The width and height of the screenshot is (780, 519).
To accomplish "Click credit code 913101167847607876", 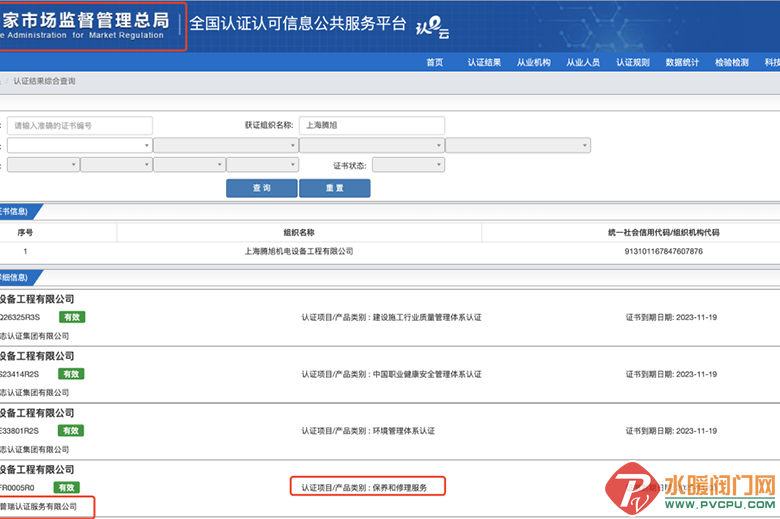I will 664,251.
